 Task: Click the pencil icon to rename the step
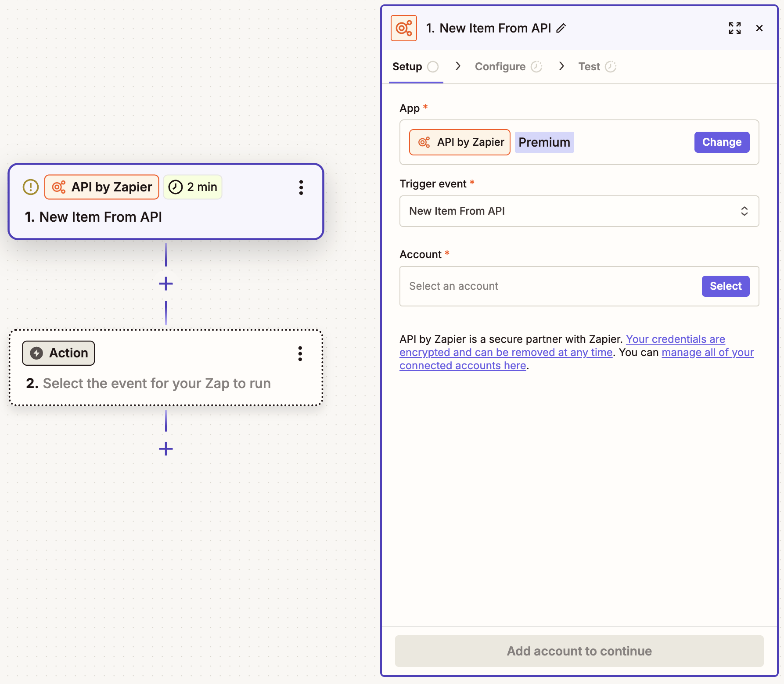[561, 29]
